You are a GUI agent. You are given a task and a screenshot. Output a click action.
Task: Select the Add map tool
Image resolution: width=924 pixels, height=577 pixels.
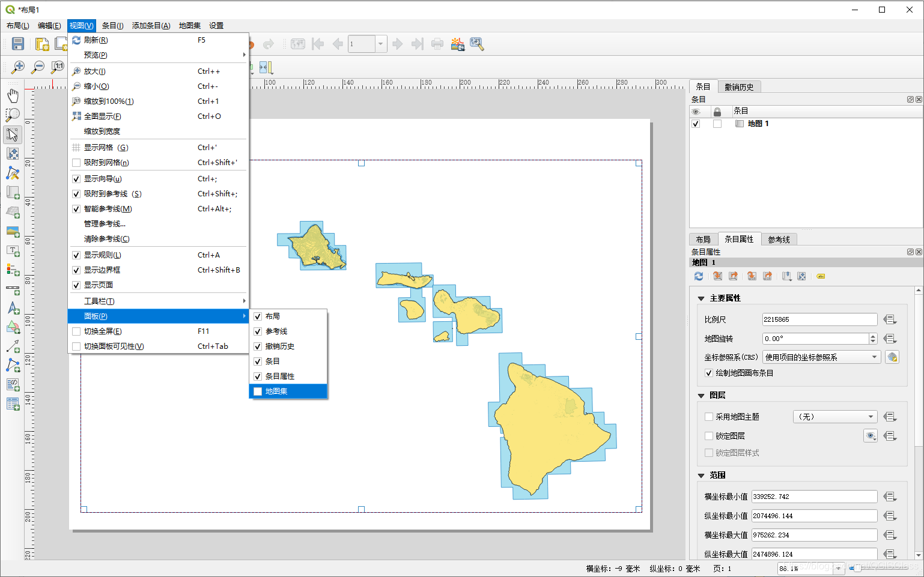pyautogui.click(x=13, y=193)
